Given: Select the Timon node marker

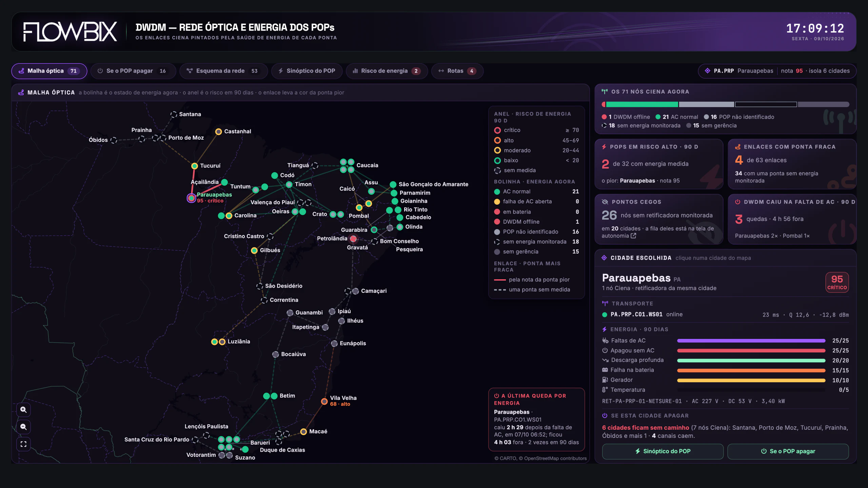Looking at the screenshot, I should click(289, 184).
